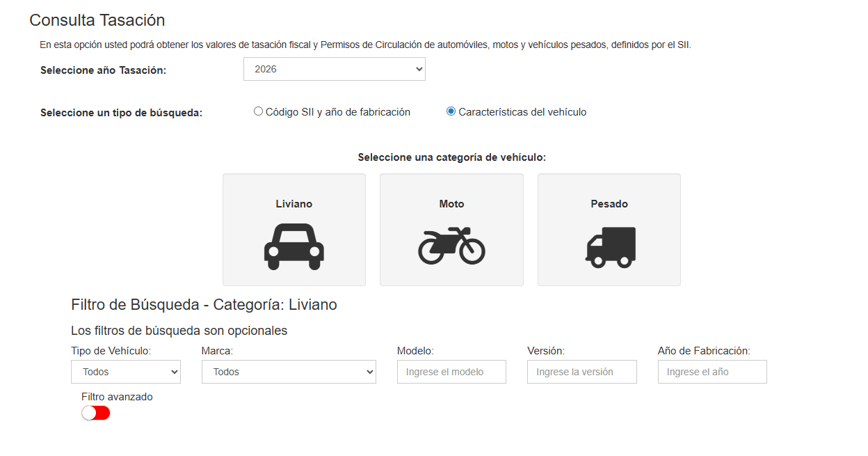The image size is (868, 456).
Task: Click the 'Código SII y año de fabricación' label
Action: 338,112
